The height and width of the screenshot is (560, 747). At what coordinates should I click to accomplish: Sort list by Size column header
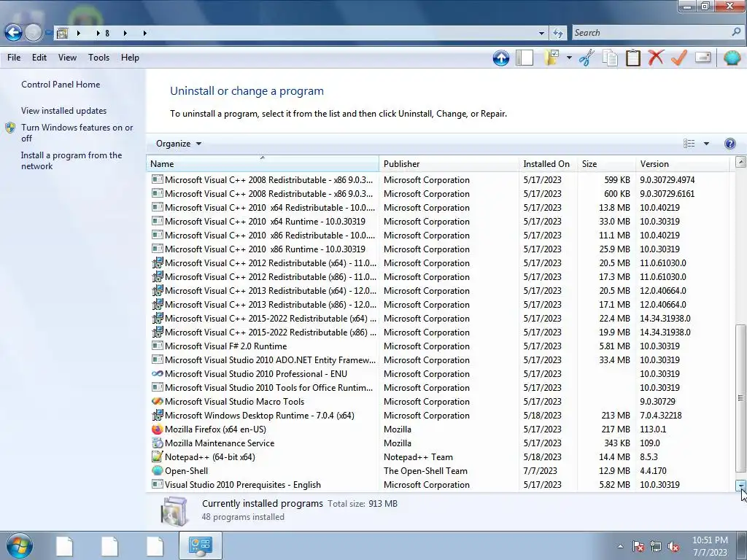tap(606, 164)
